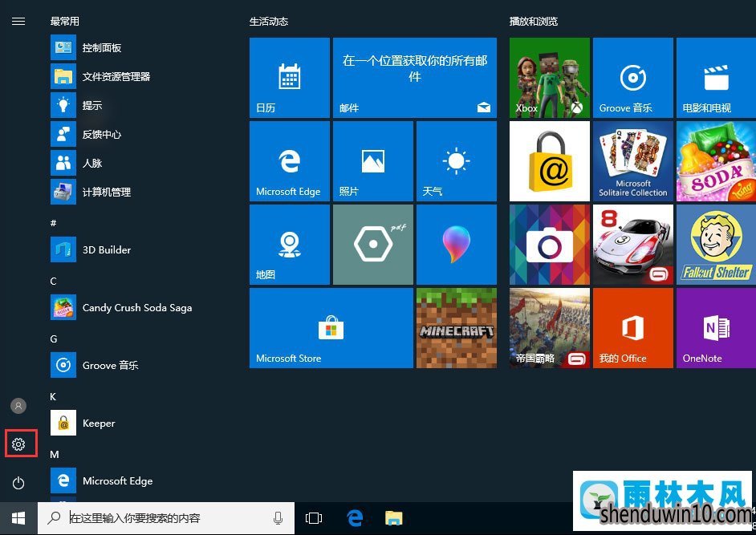Open the 邮件 mail tile

pos(415,78)
